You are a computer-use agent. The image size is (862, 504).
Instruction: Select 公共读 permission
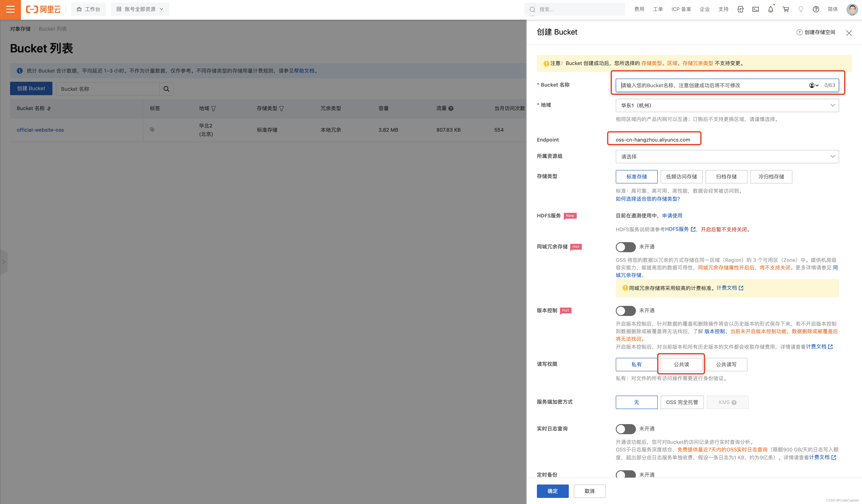point(681,365)
